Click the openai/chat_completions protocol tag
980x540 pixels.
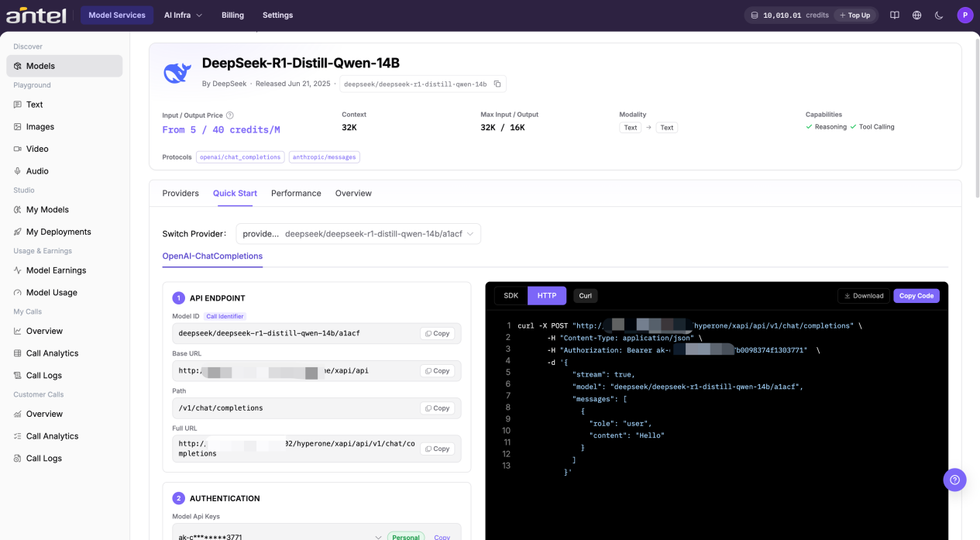click(240, 156)
